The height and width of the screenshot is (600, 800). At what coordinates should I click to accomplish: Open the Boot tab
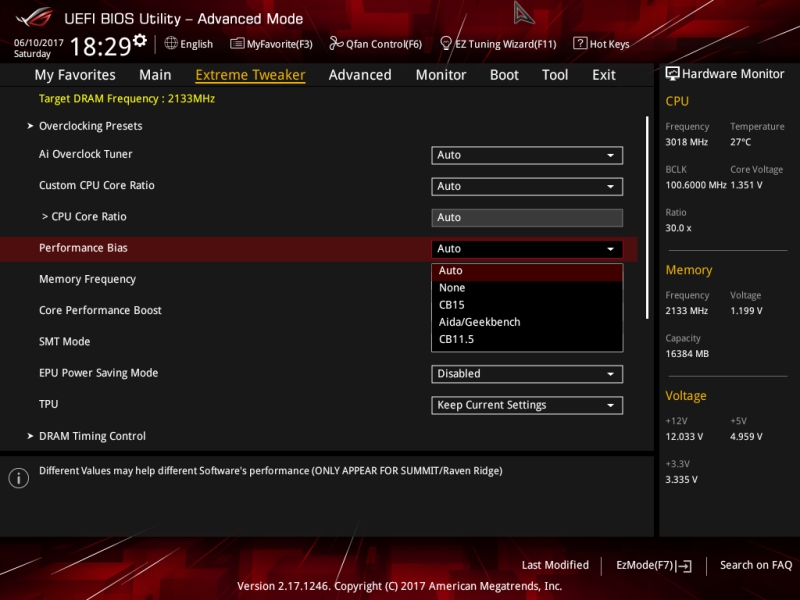[x=504, y=75]
